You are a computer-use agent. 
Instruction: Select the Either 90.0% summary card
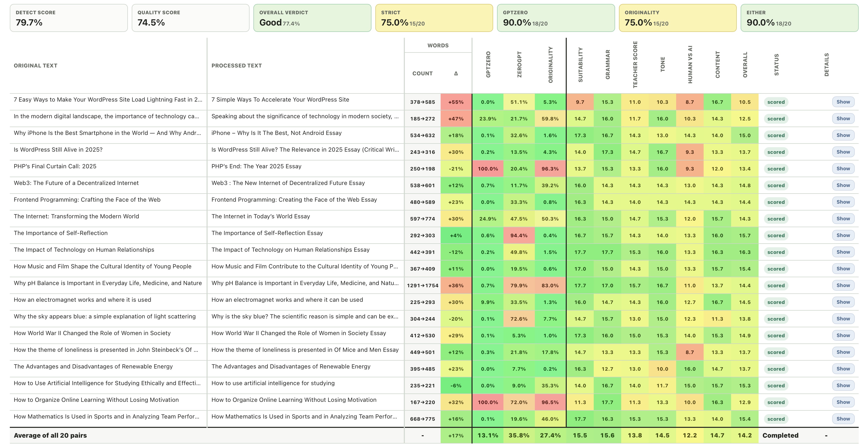(x=799, y=18)
